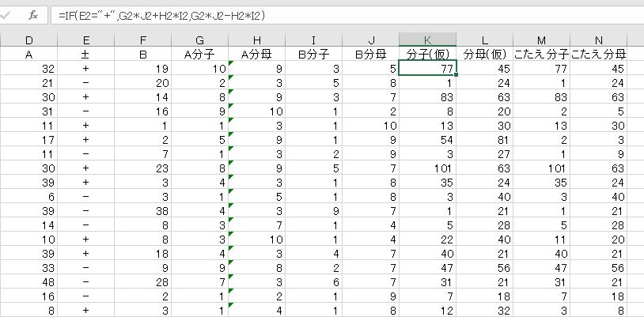644x317 pixels.
Task: Select column F header
Action: [x=143, y=40]
